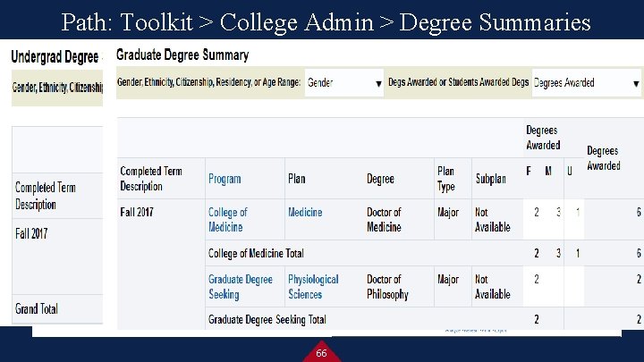This screenshot has height=362, width=644.
Task: Open the College of Medicine program link
Action: point(227,219)
